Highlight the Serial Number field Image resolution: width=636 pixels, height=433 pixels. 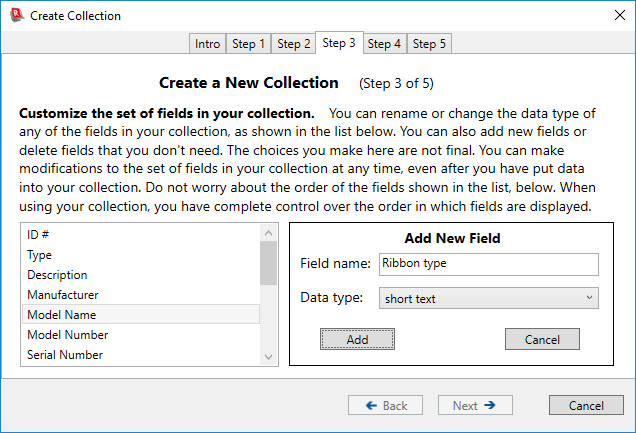pos(140,354)
